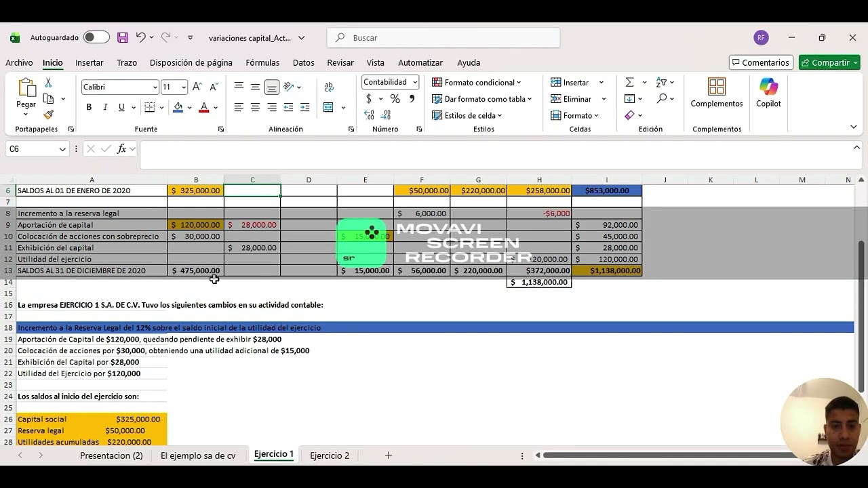The width and height of the screenshot is (868, 488).
Task: Switch to the Fórmulas ribbon tab
Action: 262,62
